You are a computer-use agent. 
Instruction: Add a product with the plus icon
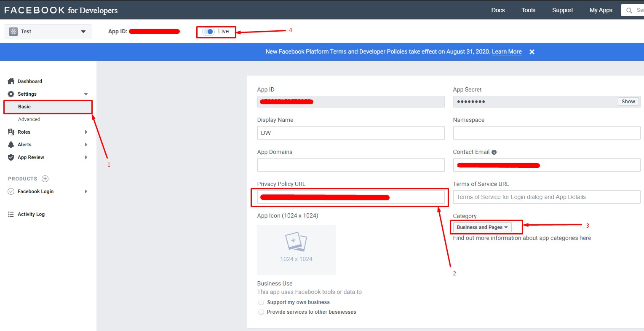(x=45, y=179)
